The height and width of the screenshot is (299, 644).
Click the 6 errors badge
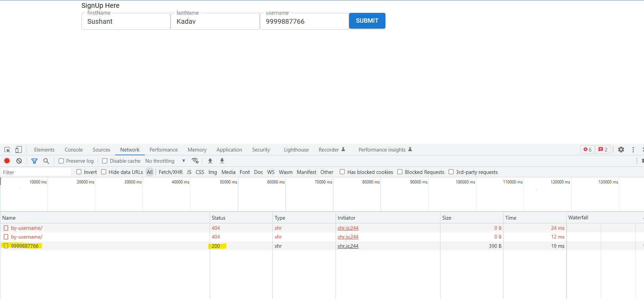tap(587, 149)
